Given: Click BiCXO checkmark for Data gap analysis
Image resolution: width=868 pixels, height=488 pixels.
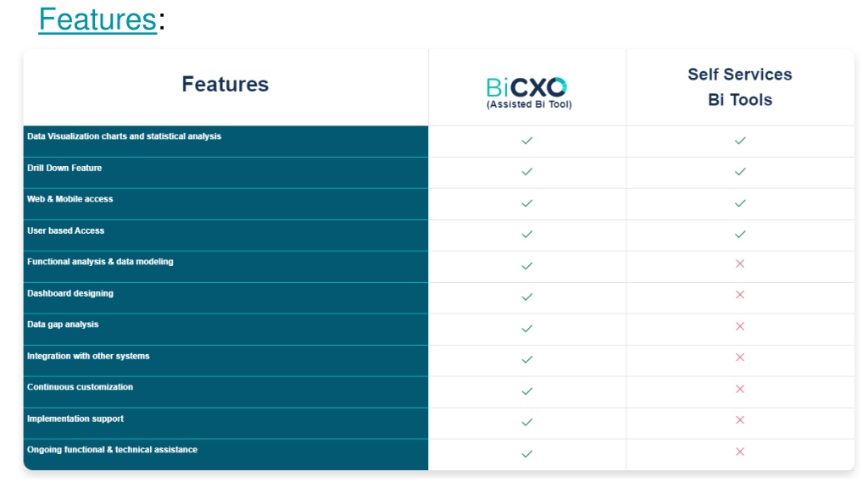Looking at the screenshot, I should coord(527,328).
